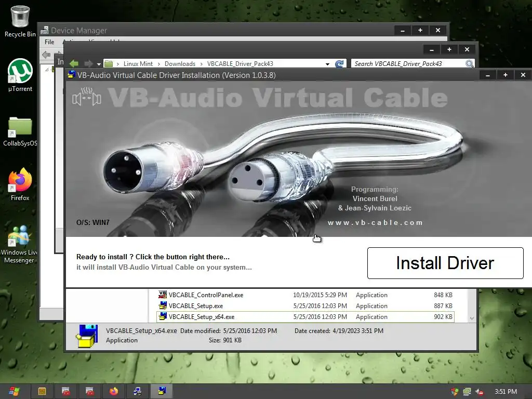Click the search magnifier icon
532x399 pixels.
click(x=470, y=63)
